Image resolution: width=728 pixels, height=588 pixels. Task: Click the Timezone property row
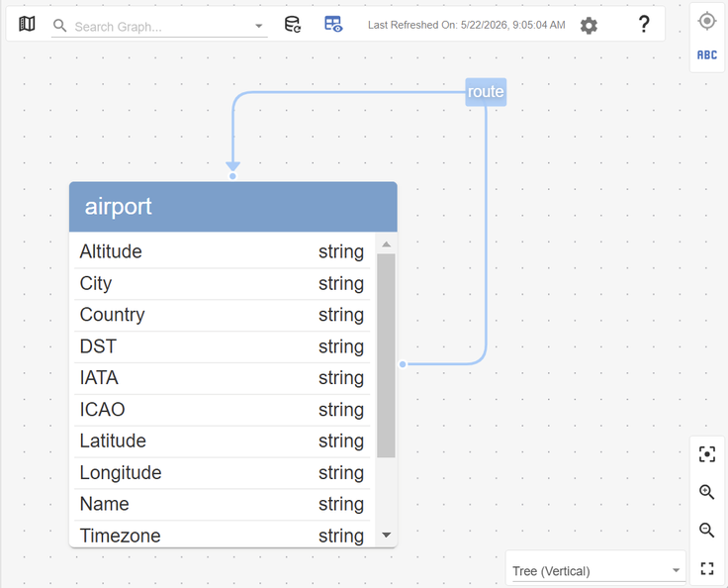[222, 535]
